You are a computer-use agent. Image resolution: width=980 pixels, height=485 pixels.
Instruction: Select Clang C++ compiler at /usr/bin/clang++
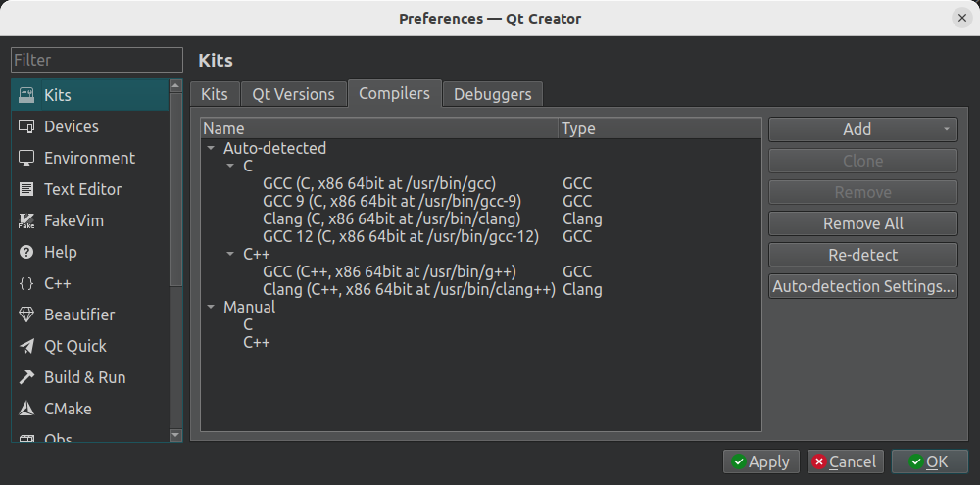click(x=410, y=289)
